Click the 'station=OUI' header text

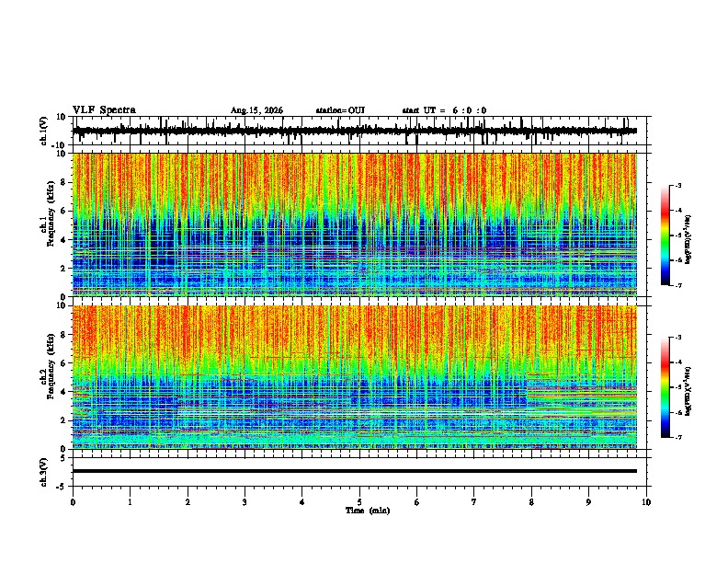click(x=340, y=110)
